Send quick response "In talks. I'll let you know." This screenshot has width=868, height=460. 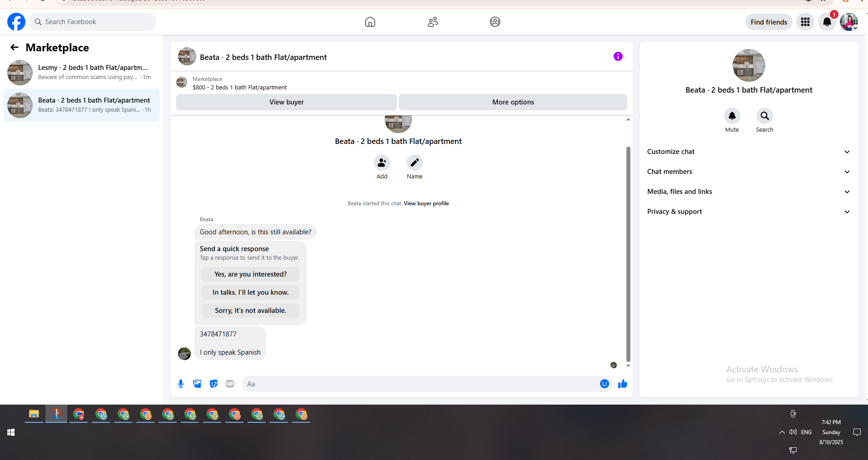(251, 292)
